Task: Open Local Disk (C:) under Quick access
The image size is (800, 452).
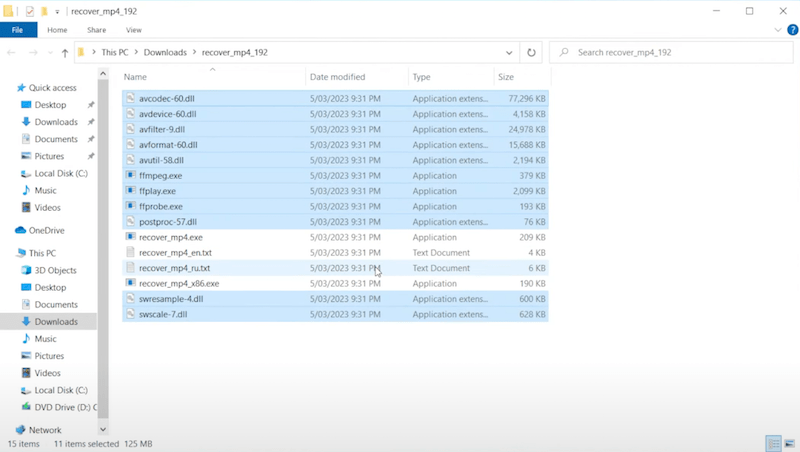Action: pyautogui.click(x=61, y=173)
